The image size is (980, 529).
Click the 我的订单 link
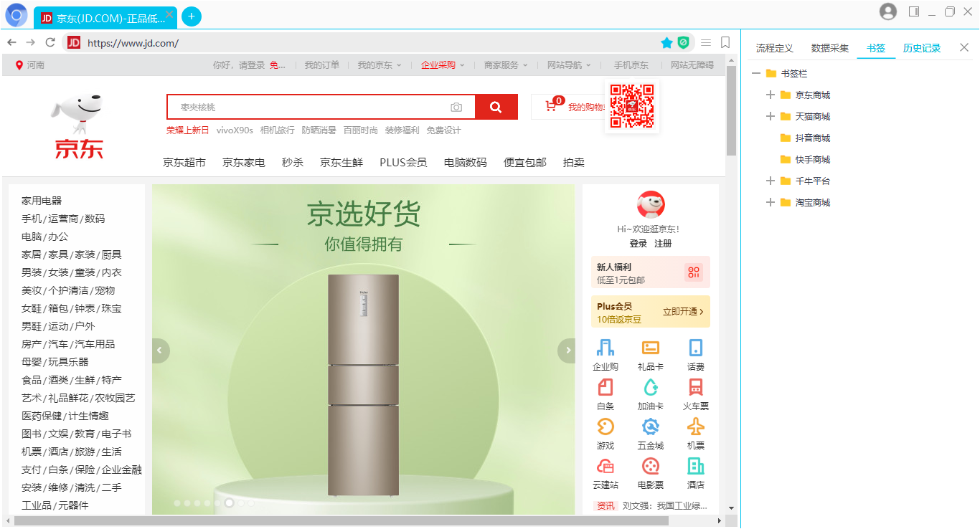[x=322, y=65]
